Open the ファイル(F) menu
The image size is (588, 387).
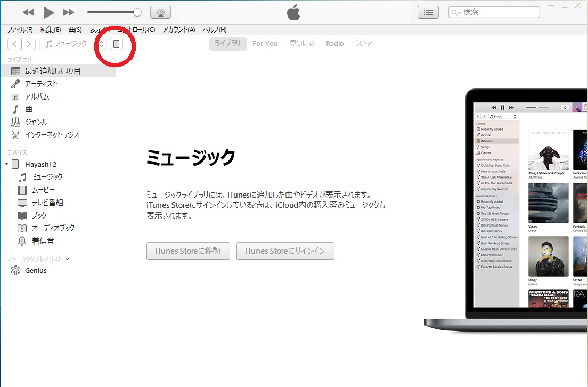click(x=20, y=30)
